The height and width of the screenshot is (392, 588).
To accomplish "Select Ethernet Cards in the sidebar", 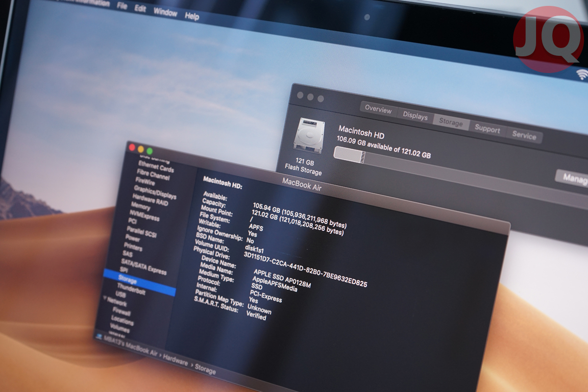I will coord(156,166).
